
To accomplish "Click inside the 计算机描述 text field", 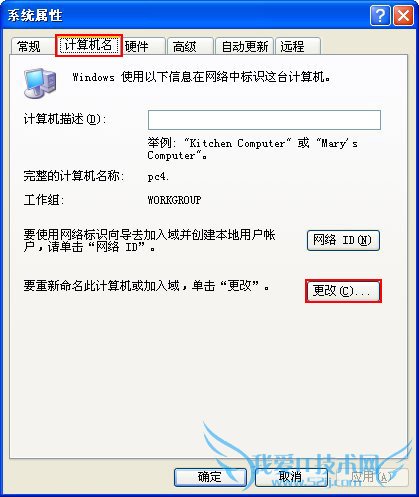I will 264,120.
